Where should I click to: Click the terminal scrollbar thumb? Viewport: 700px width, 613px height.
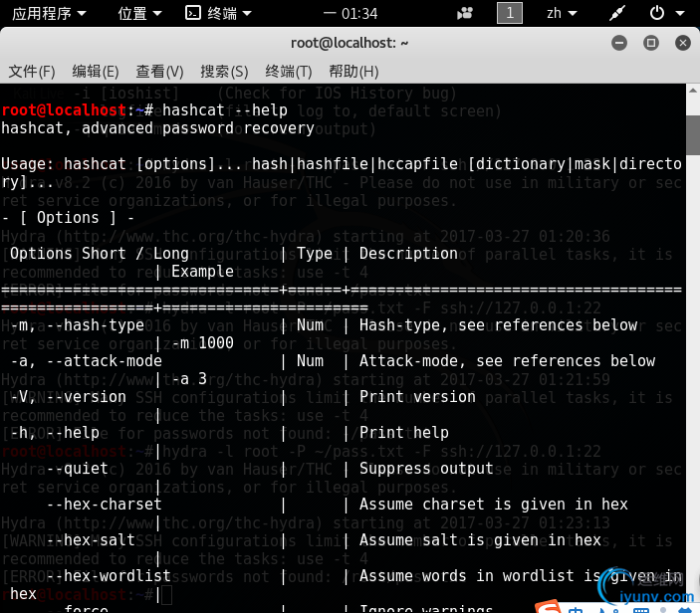coord(693,135)
